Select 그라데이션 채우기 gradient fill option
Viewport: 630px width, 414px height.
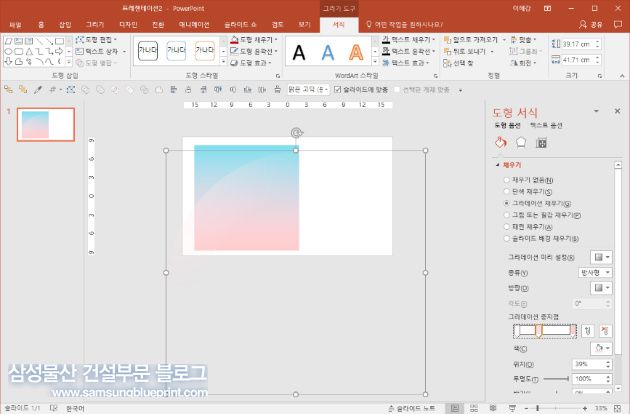pos(537,203)
